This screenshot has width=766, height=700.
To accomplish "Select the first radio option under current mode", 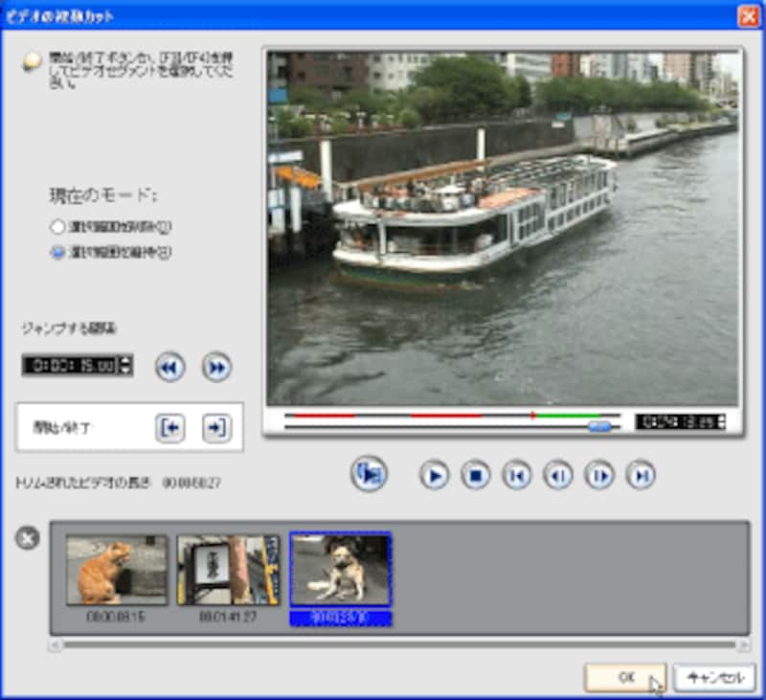I will [58, 227].
